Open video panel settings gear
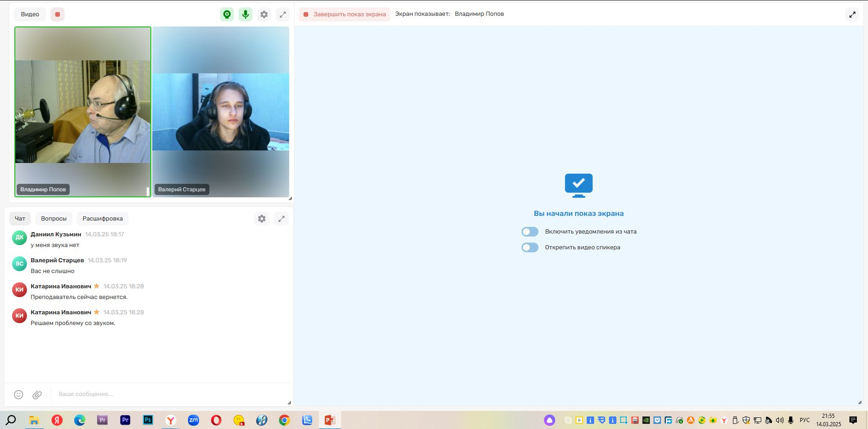The width and height of the screenshot is (868, 429). 264,14
